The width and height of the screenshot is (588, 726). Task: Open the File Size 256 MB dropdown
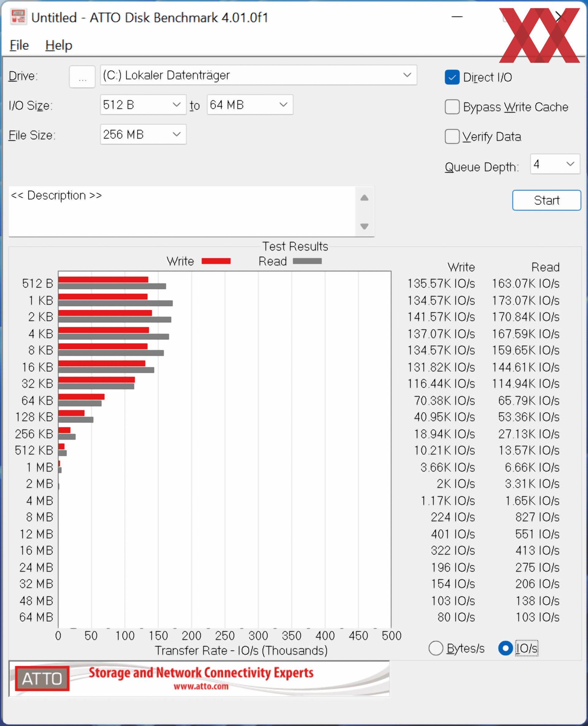click(x=176, y=134)
